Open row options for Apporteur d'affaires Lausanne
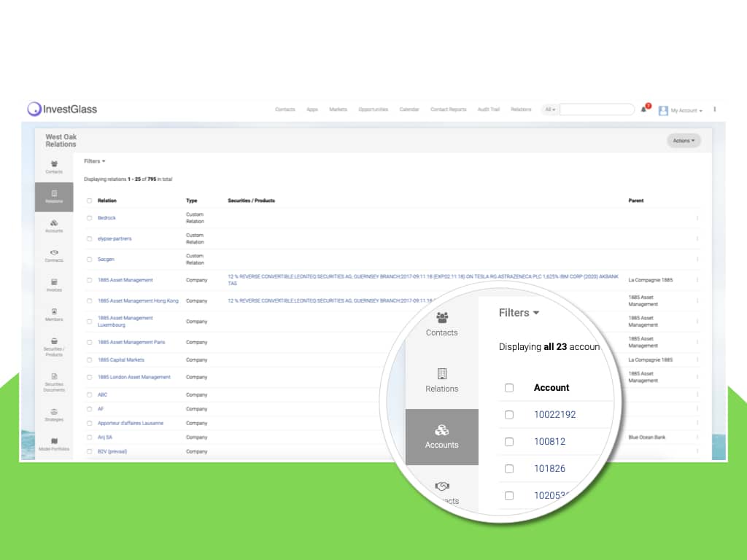 click(697, 423)
